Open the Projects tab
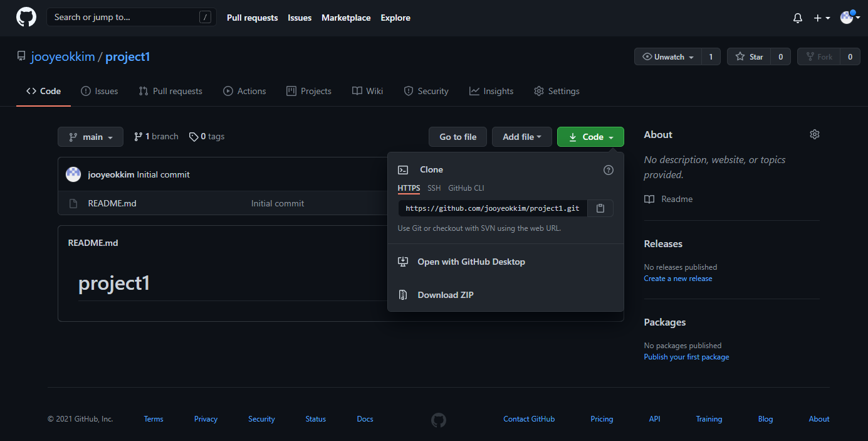Image resolution: width=868 pixels, height=441 pixels. click(x=309, y=91)
